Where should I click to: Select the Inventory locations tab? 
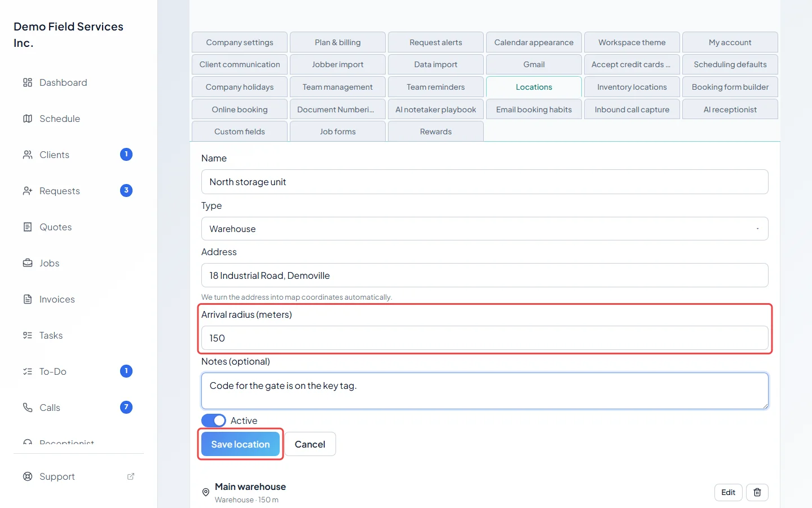[632, 87]
